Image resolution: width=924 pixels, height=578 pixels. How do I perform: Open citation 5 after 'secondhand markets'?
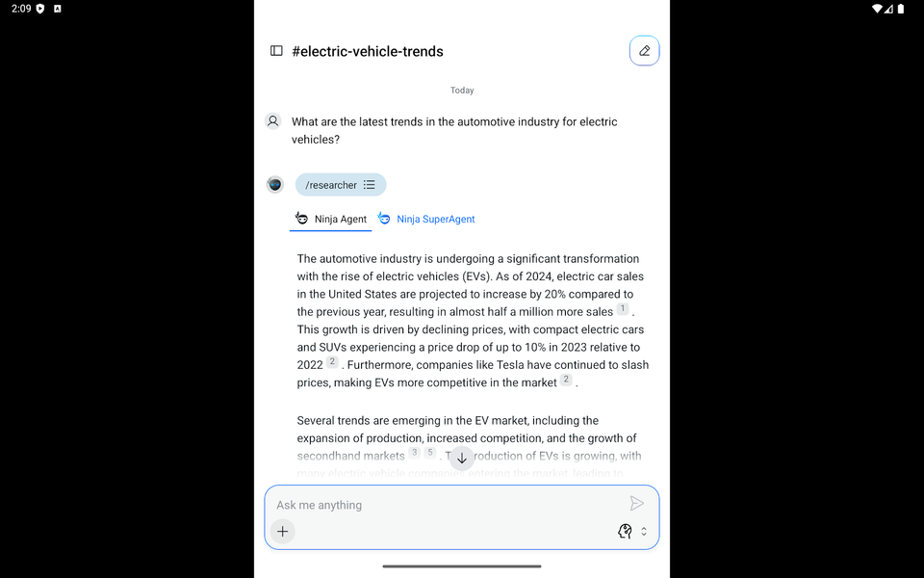[429, 453]
